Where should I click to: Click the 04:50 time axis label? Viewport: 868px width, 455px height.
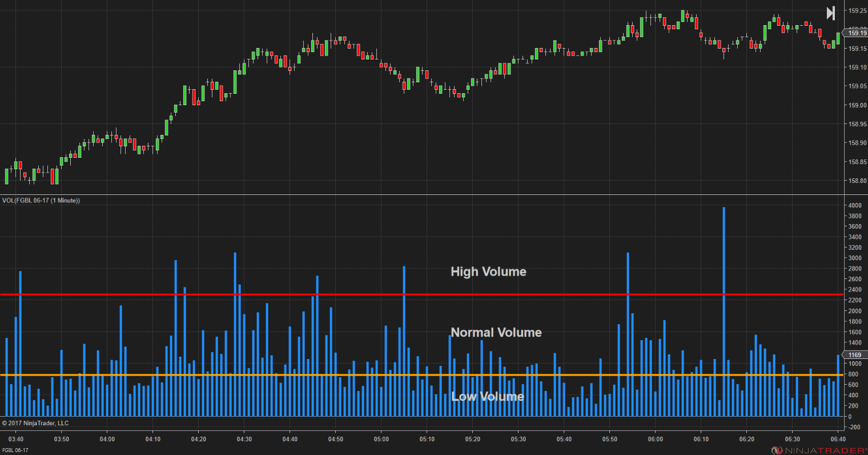[x=335, y=440]
